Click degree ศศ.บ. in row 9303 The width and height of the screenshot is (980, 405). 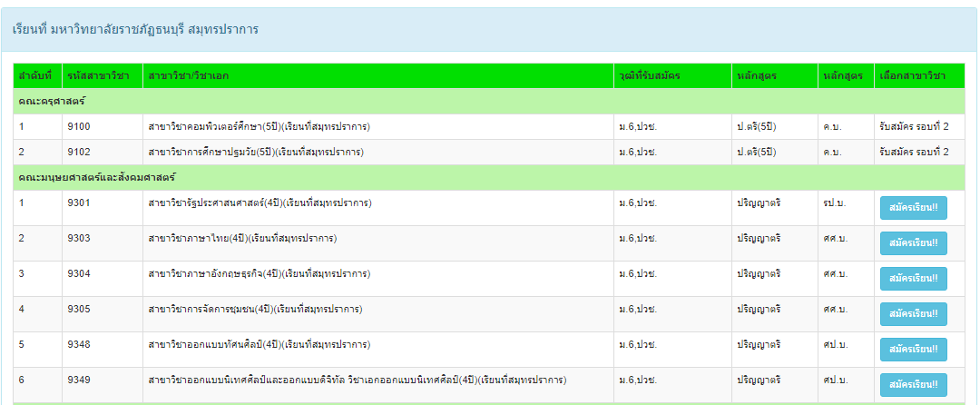(835, 239)
